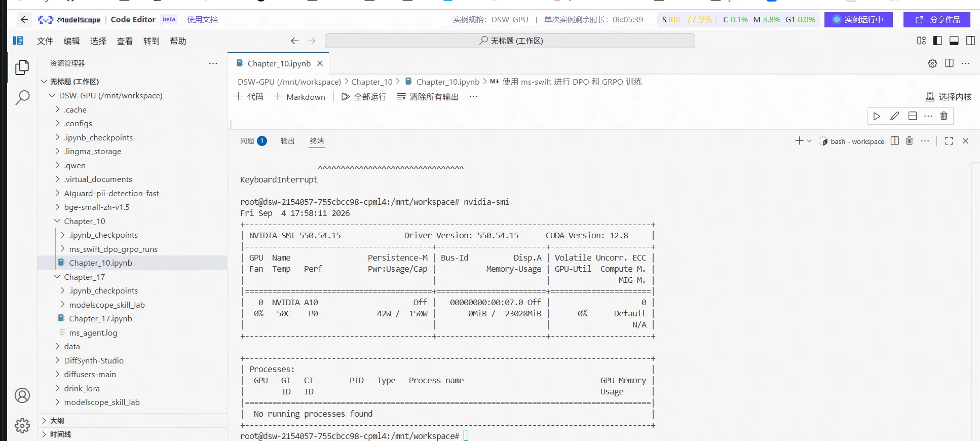Viewport: 980px width, 441px height.
Task: Collapse the Chapter_10 folder
Action: (x=57, y=221)
